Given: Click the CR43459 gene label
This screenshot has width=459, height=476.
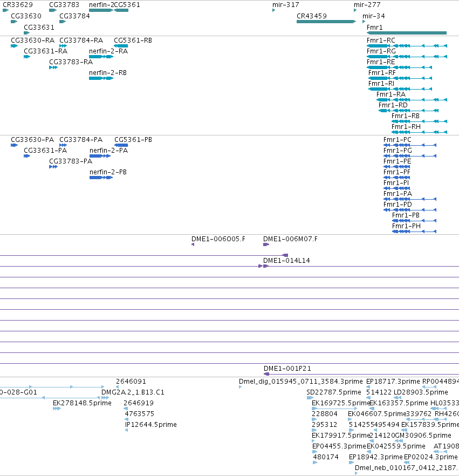Looking at the screenshot, I should pos(312,16).
